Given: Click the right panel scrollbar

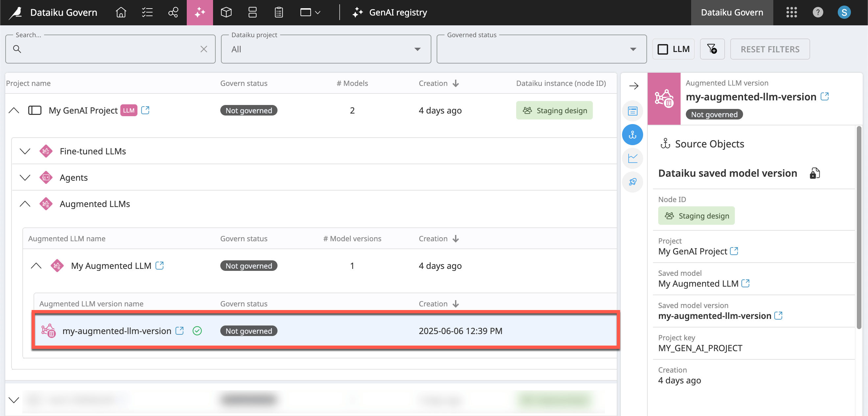Looking at the screenshot, I should (x=859, y=227).
